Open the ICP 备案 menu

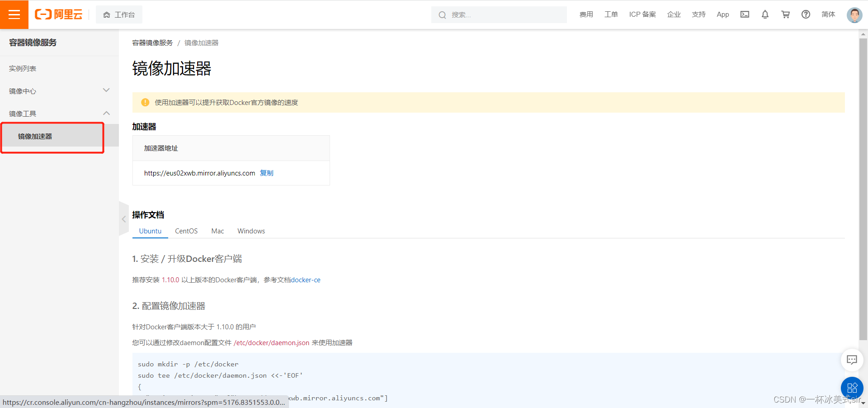pos(642,14)
